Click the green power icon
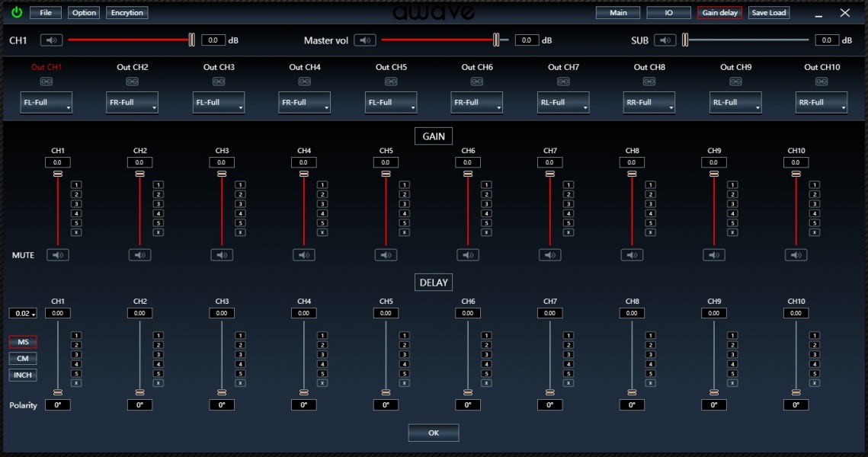 click(17, 12)
